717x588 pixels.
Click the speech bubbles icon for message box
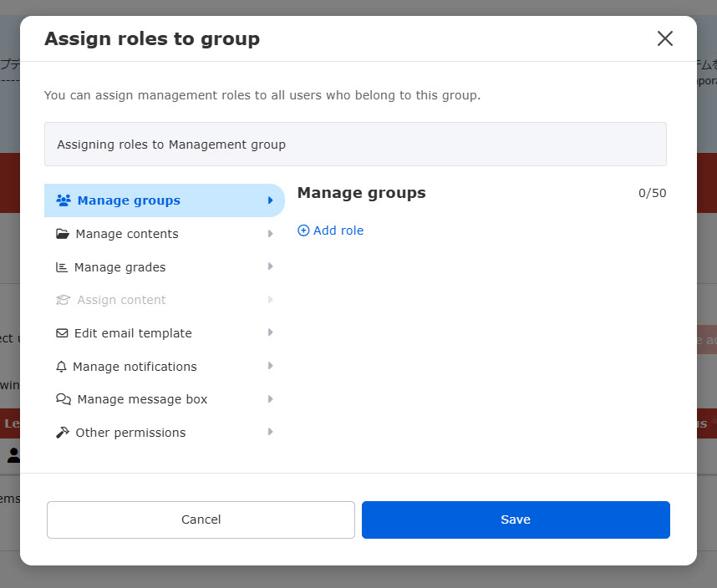pos(63,399)
